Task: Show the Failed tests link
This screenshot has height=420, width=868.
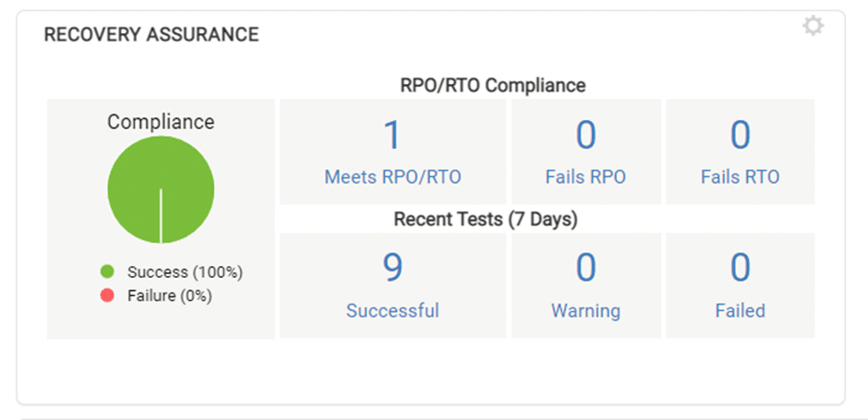Action: [x=741, y=310]
